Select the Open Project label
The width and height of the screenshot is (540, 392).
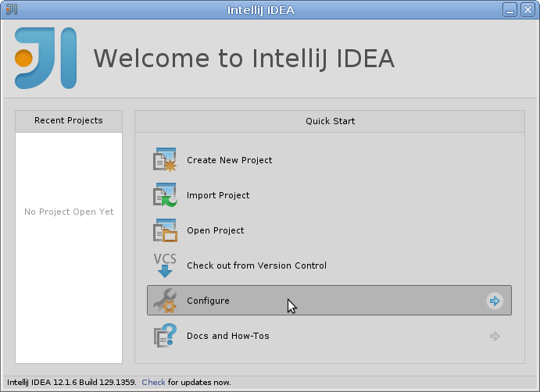click(215, 230)
